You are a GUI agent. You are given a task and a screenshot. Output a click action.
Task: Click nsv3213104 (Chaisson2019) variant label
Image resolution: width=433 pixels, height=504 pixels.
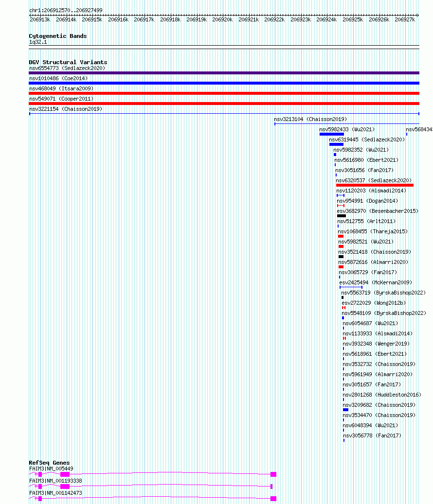[x=310, y=119]
